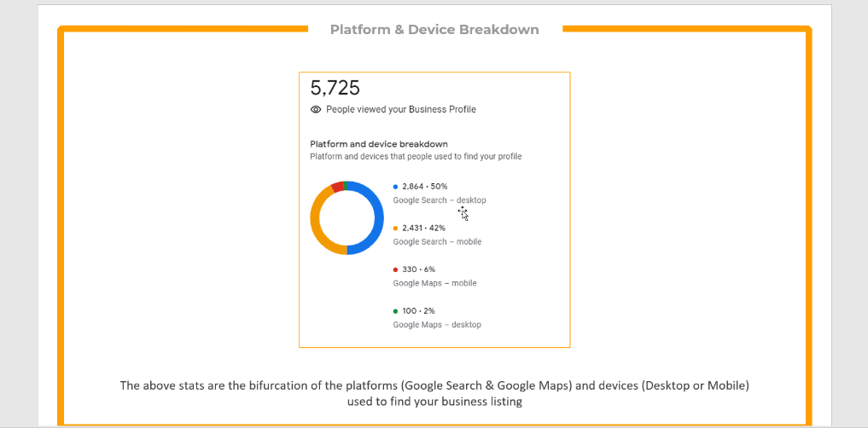Select the red segment of the donut chart
The image size is (868, 428).
pos(337,187)
